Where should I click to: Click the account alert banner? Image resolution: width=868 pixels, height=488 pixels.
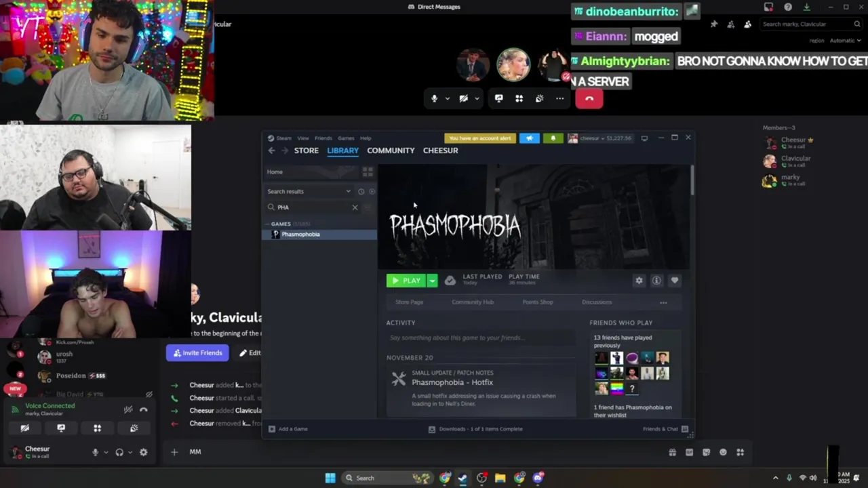click(x=480, y=138)
